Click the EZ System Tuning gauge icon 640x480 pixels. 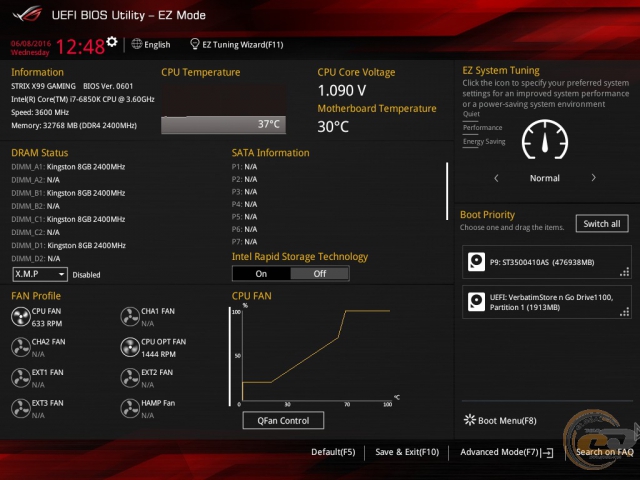tap(545, 140)
